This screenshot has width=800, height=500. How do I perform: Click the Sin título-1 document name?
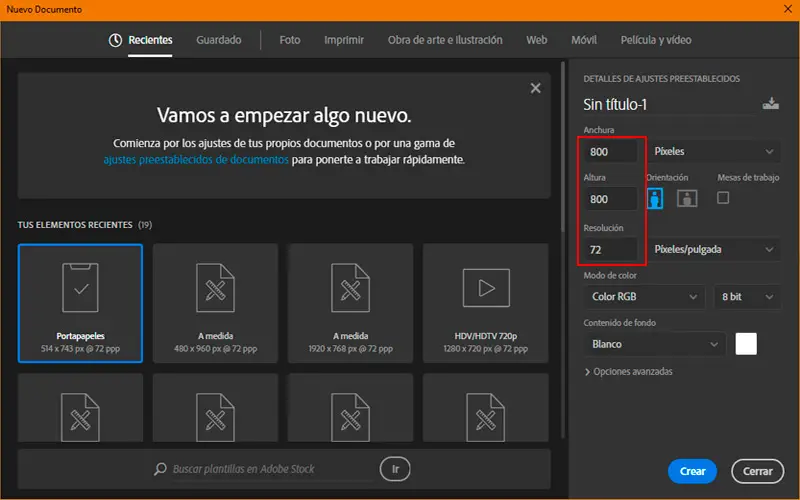tap(615, 105)
